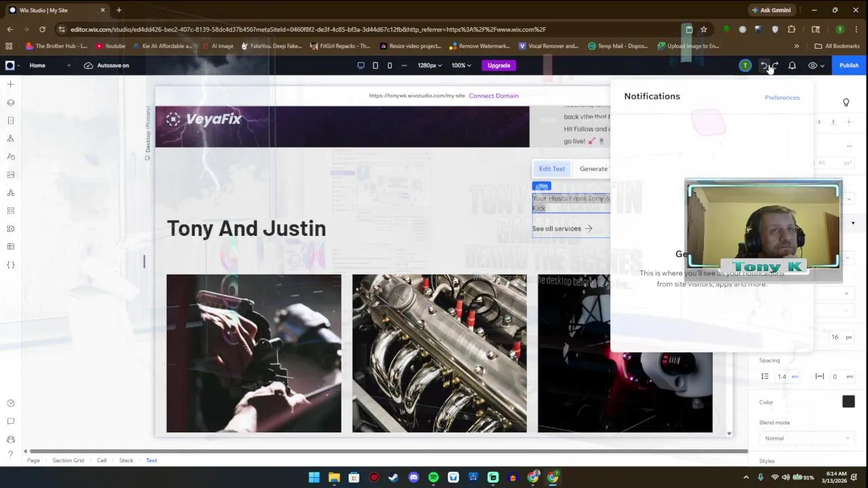This screenshot has height=488, width=868.
Task: Toggle preview eye icon
Action: tap(812, 65)
